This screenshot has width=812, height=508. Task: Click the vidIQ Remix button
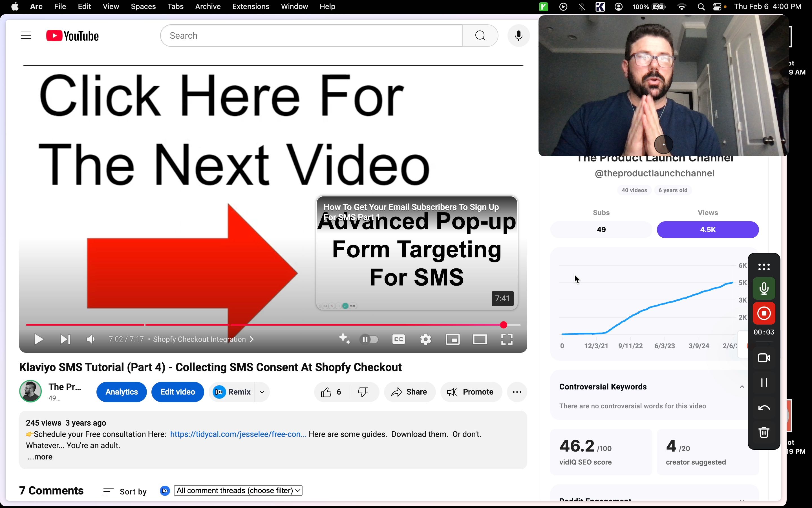[232, 392]
